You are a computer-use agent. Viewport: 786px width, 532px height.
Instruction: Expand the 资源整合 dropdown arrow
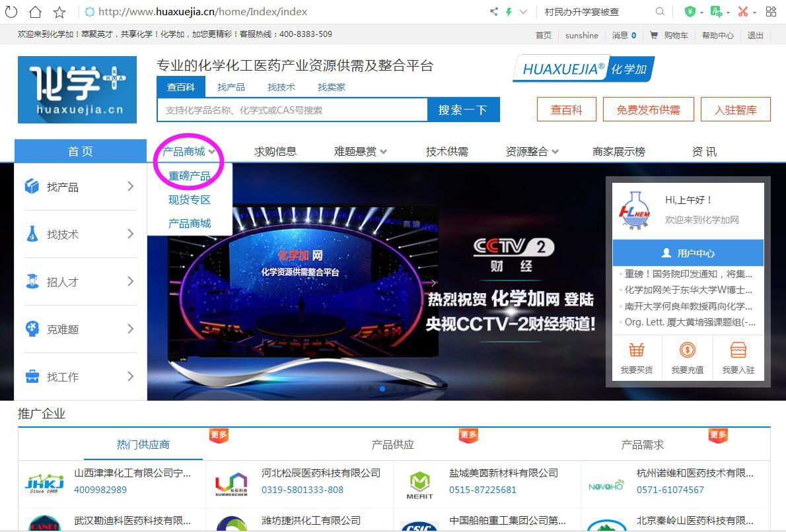tap(555, 152)
